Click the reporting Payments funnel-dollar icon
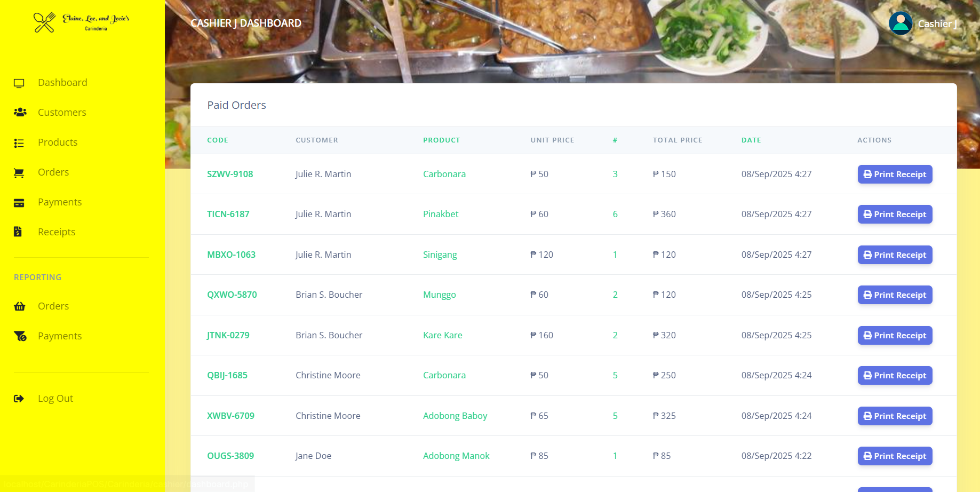 (x=20, y=336)
